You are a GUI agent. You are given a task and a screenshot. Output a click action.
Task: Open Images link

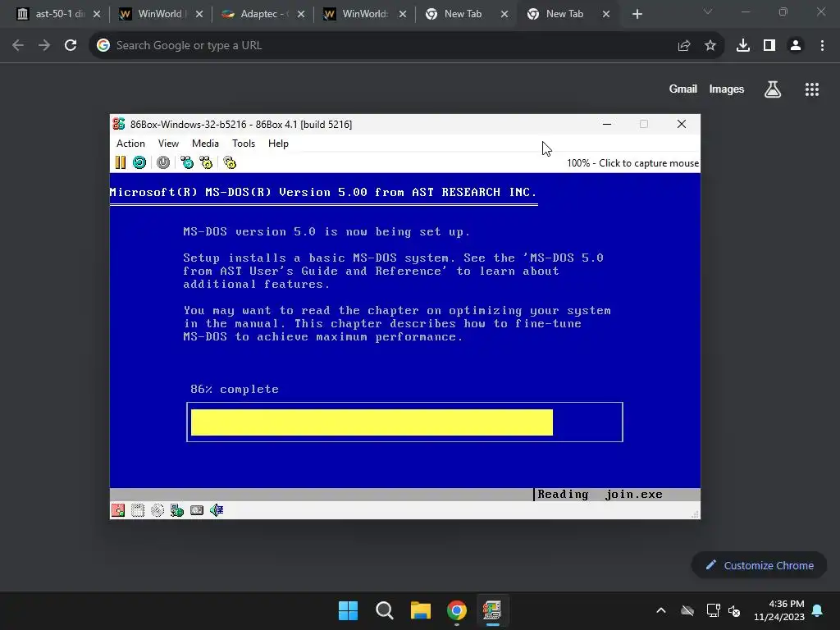[x=727, y=89]
